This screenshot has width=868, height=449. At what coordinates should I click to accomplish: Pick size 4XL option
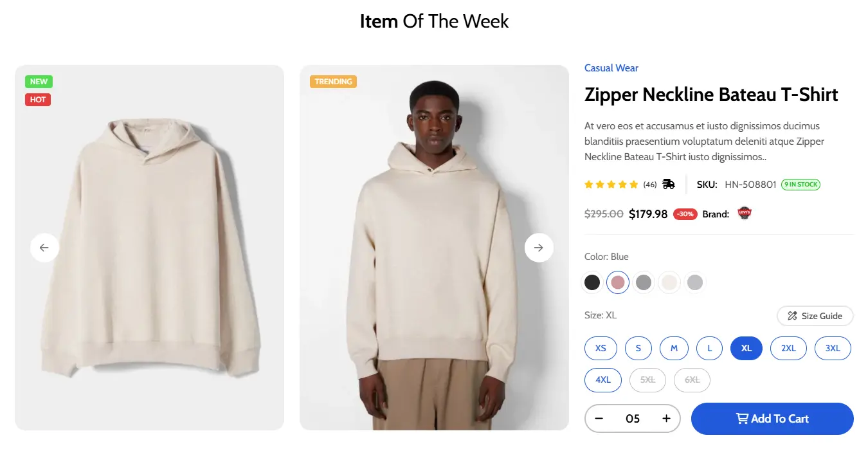pos(602,380)
